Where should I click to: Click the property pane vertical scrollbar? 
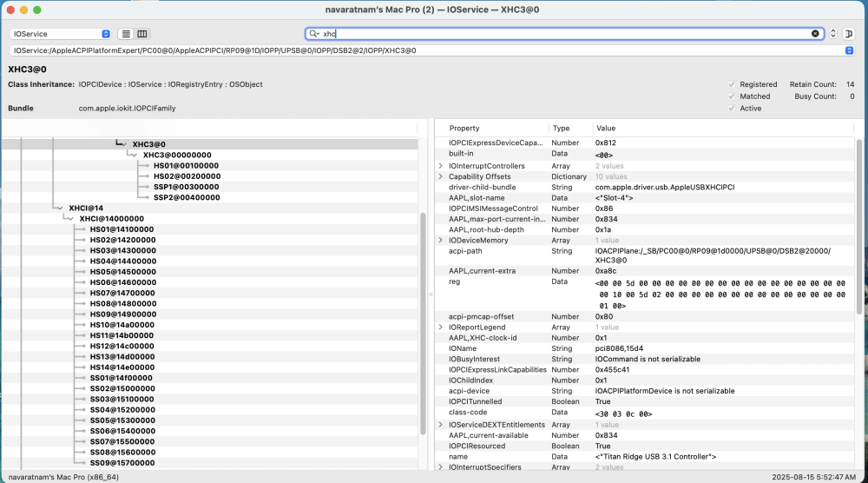coord(859,226)
